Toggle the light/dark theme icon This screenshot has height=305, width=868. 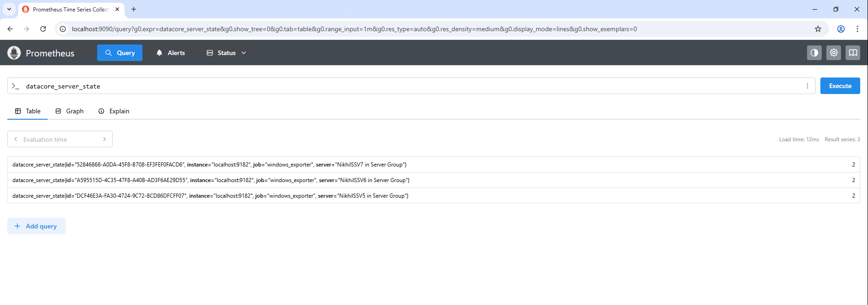point(814,53)
